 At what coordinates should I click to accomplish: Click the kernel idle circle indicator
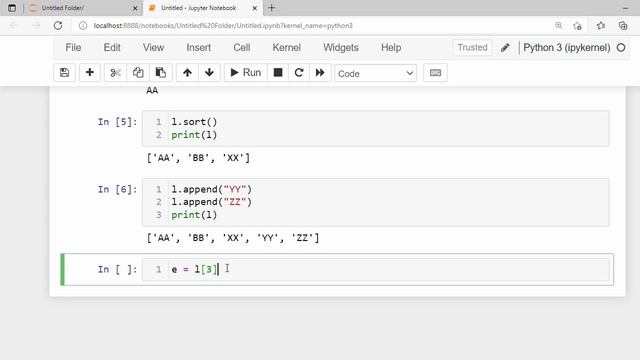point(621,48)
